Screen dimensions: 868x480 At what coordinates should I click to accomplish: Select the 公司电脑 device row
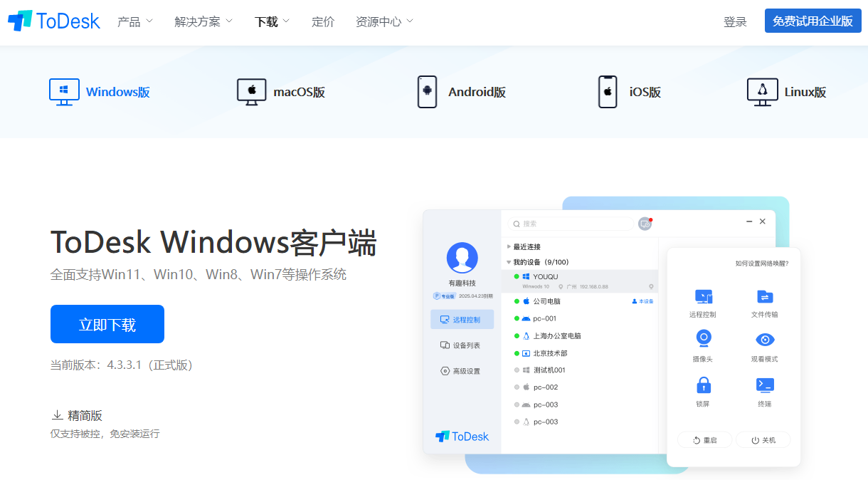click(579, 301)
